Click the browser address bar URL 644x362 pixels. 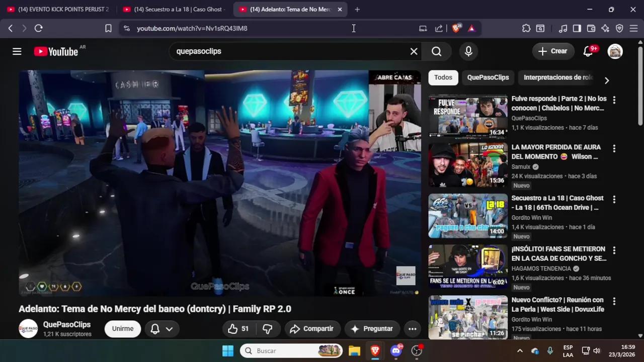192,28
